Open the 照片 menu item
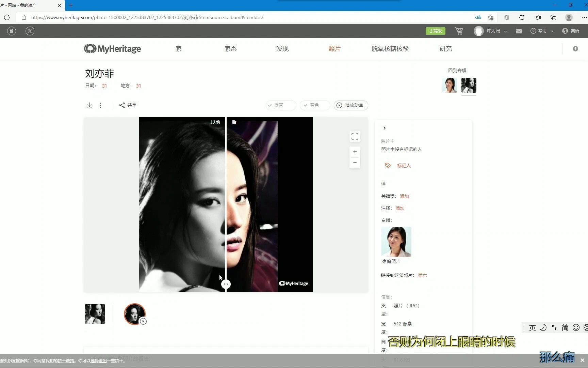588x368 pixels. (x=334, y=49)
